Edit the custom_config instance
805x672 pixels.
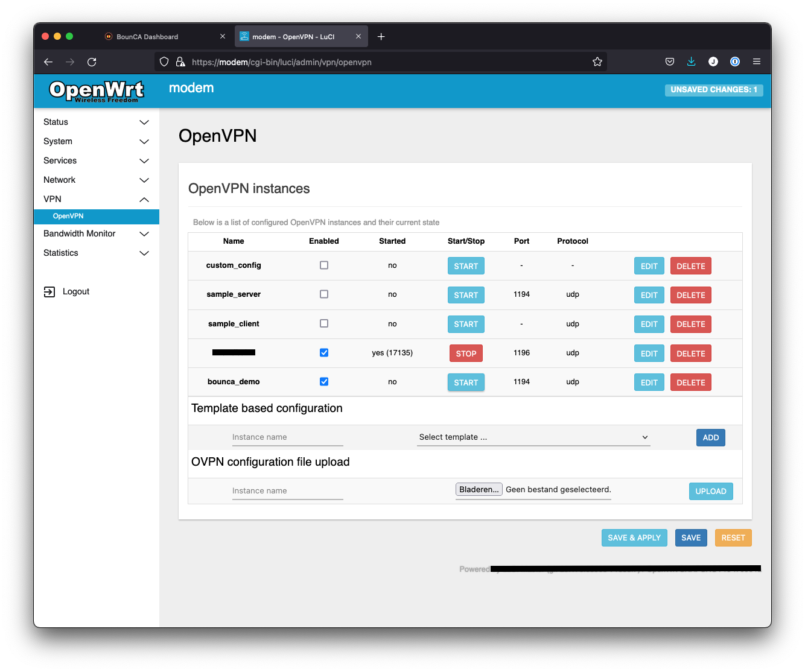(x=649, y=266)
